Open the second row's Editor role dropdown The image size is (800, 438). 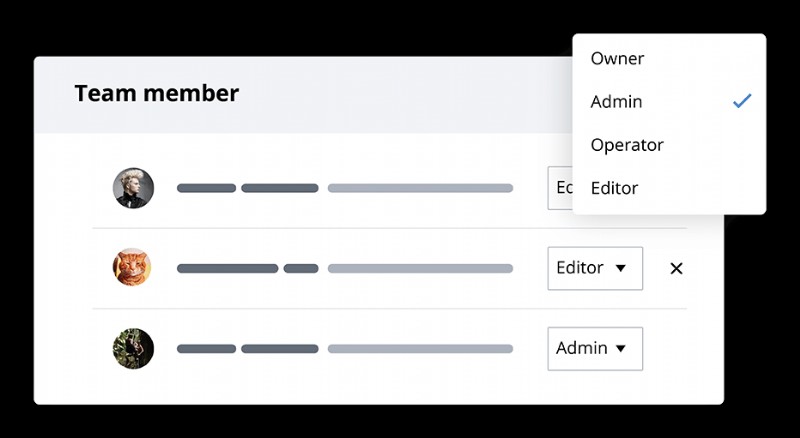(x=594, y=268)
